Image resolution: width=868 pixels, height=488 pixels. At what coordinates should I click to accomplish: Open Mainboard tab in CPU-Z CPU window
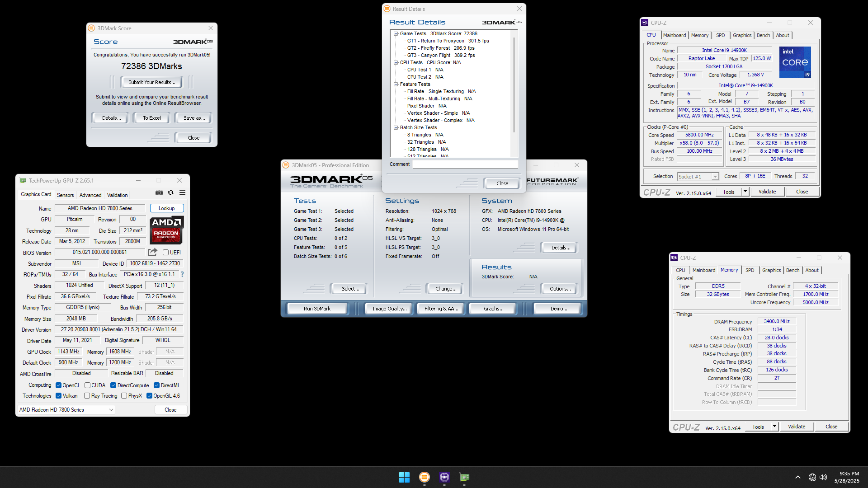tap(675, 35)
